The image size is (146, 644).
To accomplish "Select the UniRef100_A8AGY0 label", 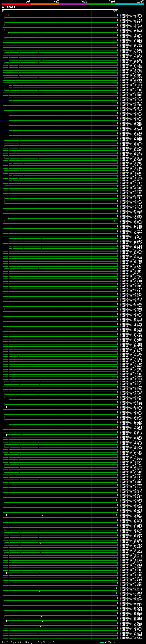I will [131, 273].
